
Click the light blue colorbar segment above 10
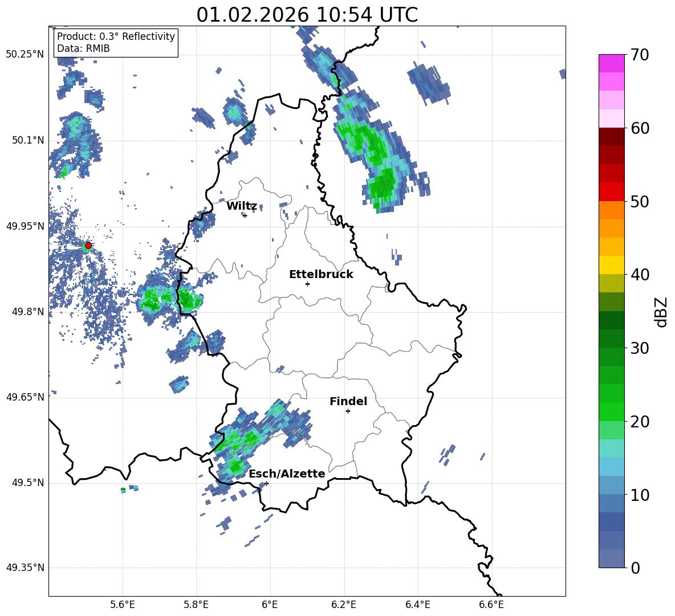tap(612, 467)
